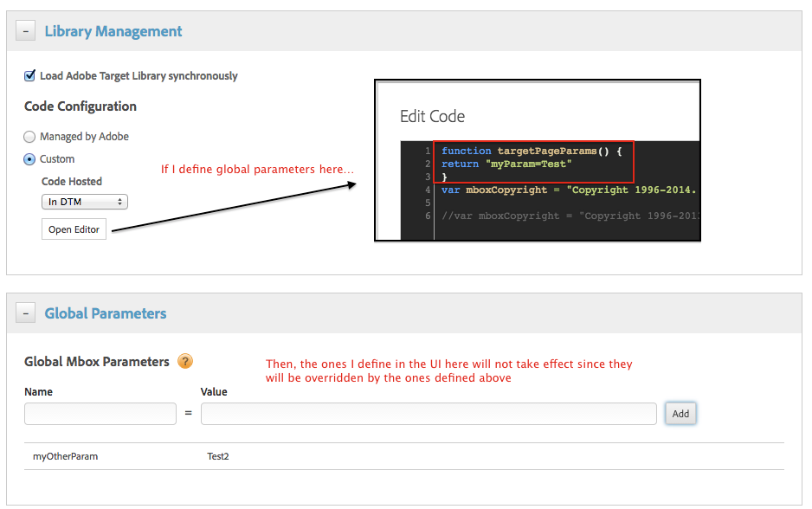Uncheck Load Adobe Target Library synchronously

pyautogui.click(x=29, y=75)
